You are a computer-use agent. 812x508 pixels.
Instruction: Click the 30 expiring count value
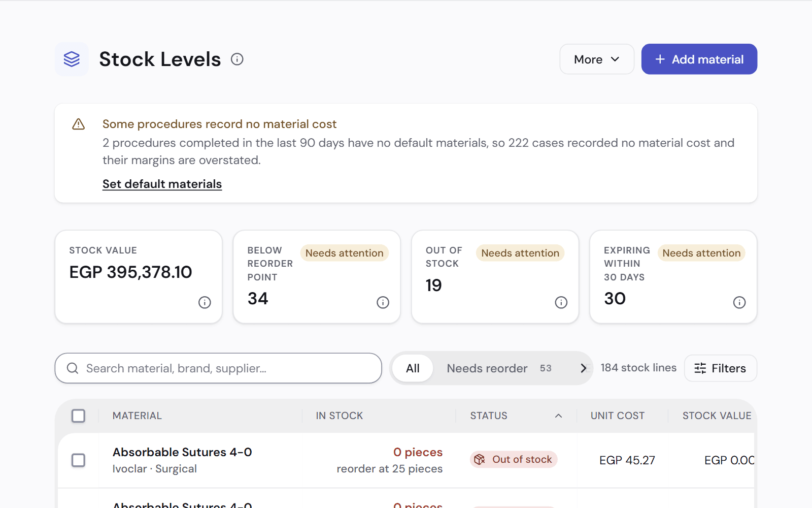[x=615, y=299]
